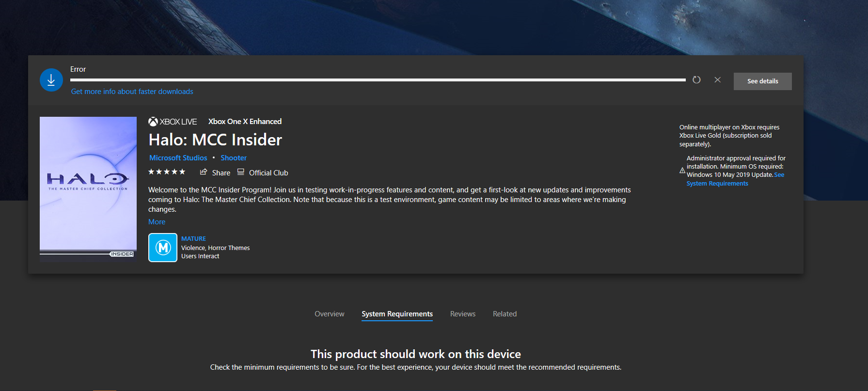Screen dimensions: 868x391
Task: Open the Related tab
Action: click(x=505, y=314)
